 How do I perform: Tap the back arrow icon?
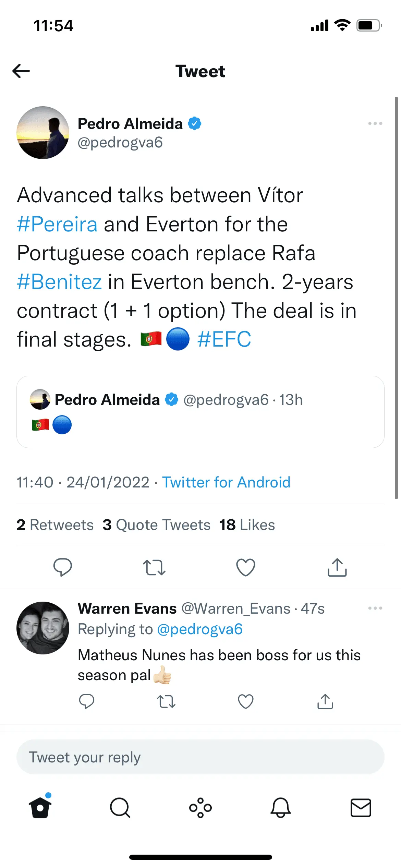[x=21, y=71]
